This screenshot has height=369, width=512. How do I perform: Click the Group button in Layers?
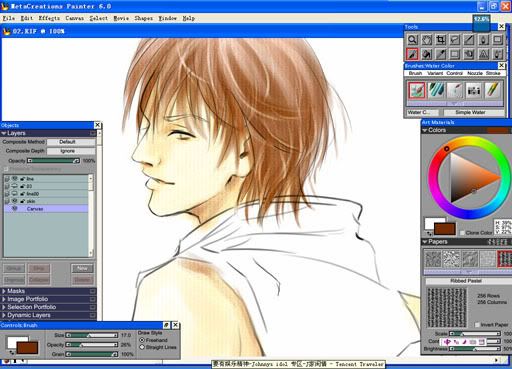pos(14,268)
